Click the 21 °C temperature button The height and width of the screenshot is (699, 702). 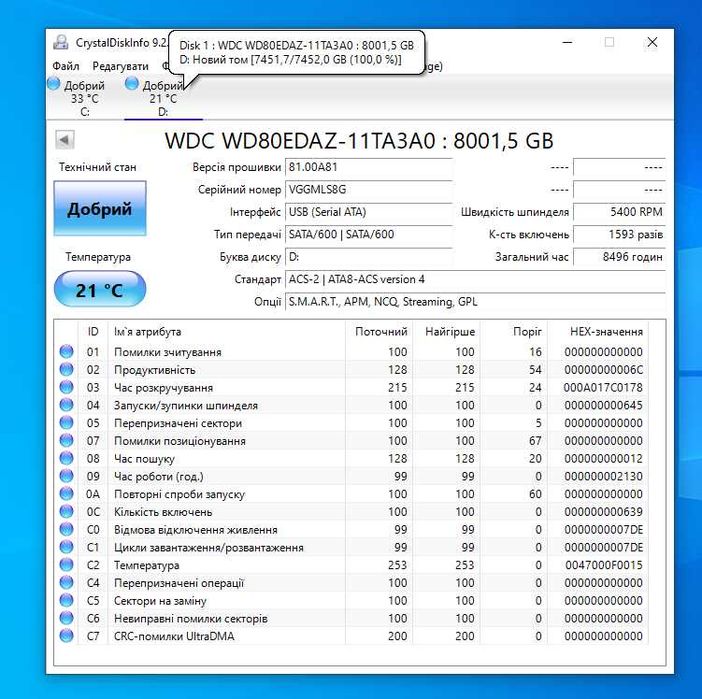tap(100, 290)
